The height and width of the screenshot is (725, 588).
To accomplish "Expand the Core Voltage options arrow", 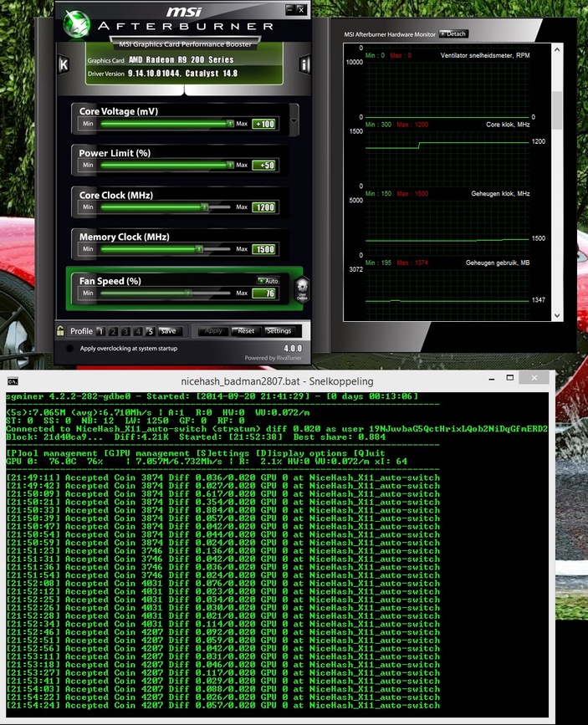I will click(294, 120).
